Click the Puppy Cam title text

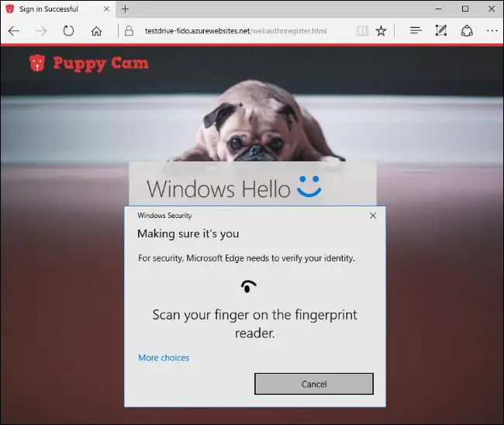pyautogui.click(x=101, y=64)
